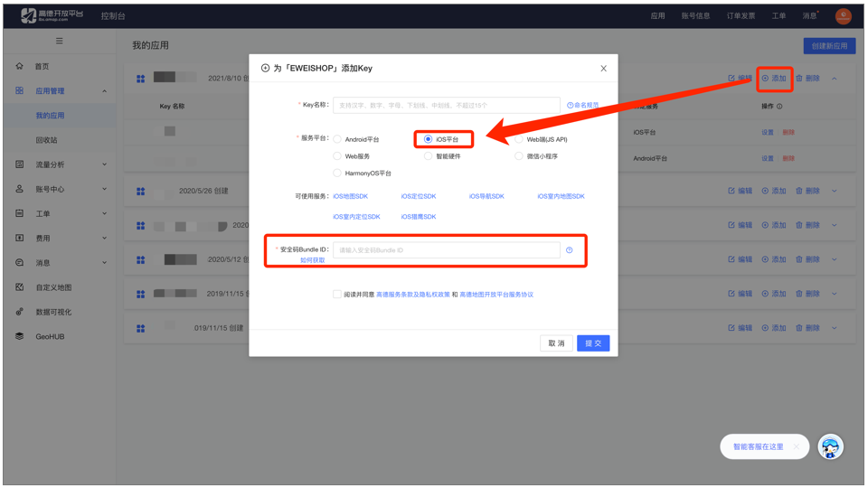Click the 创建新应用 button
This screenshot has width=868, height=488.
pyautogui.click(x=829, y=46)
